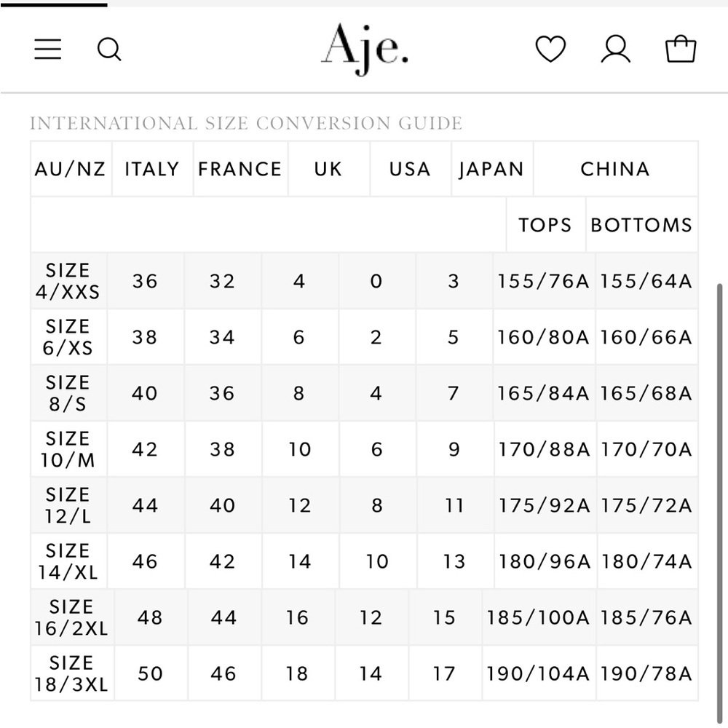The width and height of the screenshot is (728, 728).
Task: Select the International Size Conversion Guide heading
Action: pyautogui.click(x=246, y=124)
